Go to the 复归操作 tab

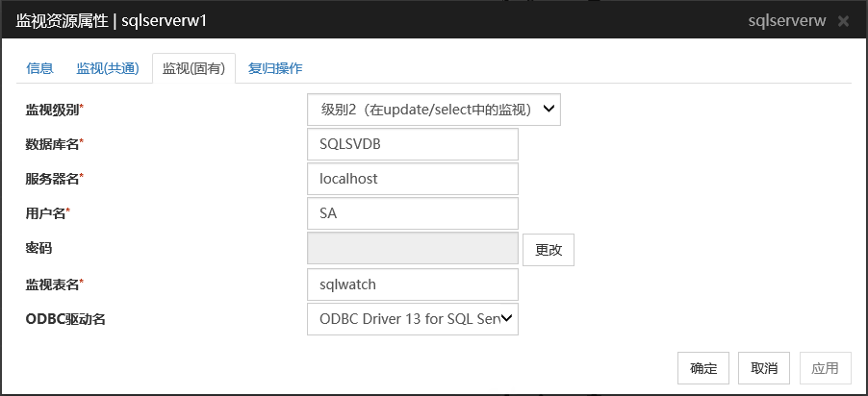point(275,68)
